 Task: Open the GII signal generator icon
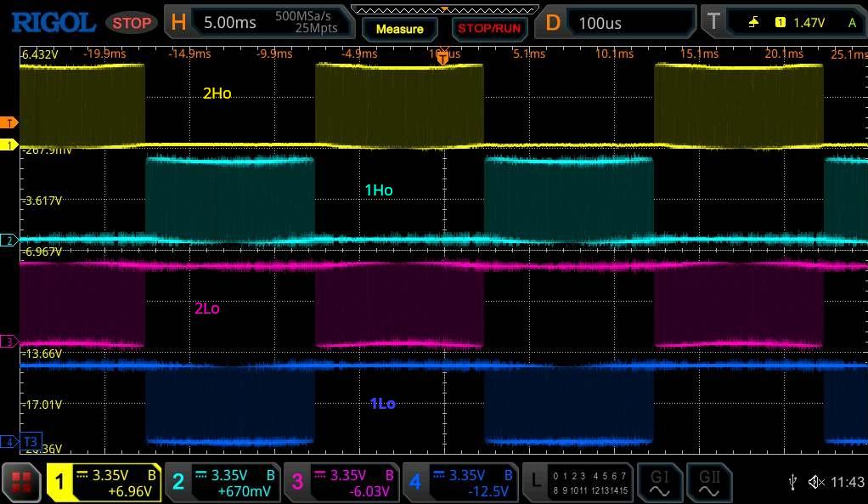[x=708, y=483]
